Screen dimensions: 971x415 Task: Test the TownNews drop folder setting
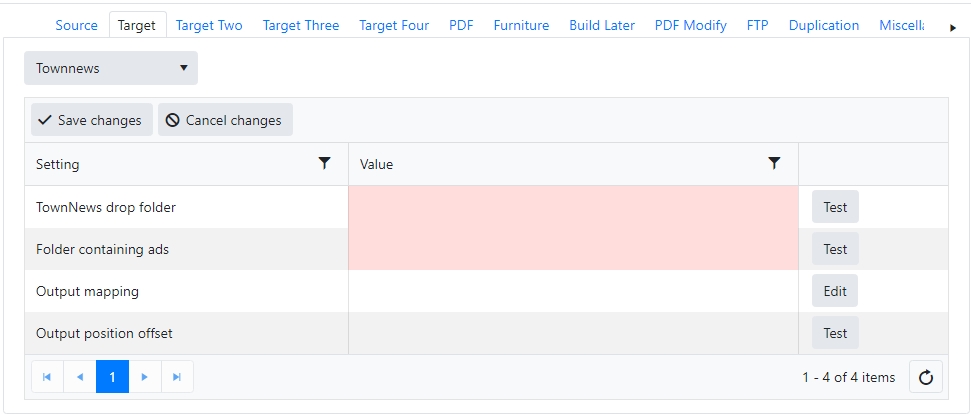[x=835, y=207]
